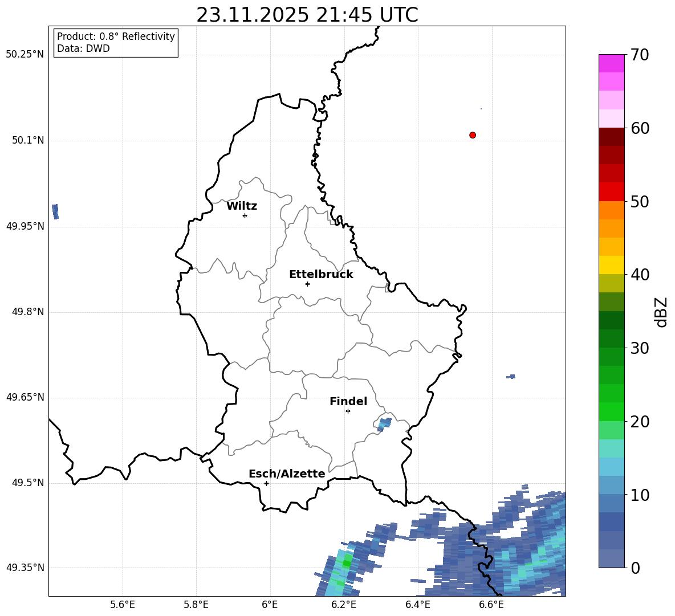Click the 50.25°N latitude label
Screen dimensions: 675x616
pyautogui.click(x=25, y=55)
